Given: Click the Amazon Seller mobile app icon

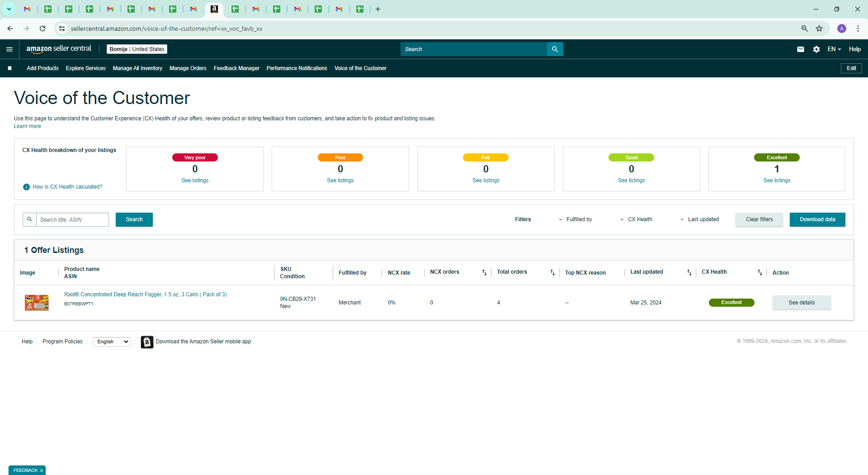Looking at the screenshot, I should (x=147, y=342).
